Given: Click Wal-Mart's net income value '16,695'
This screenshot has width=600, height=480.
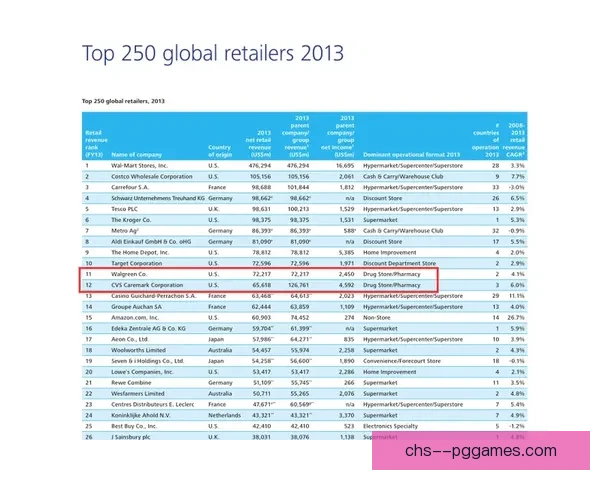Looking at the screenshot, I should coord(345,166).
